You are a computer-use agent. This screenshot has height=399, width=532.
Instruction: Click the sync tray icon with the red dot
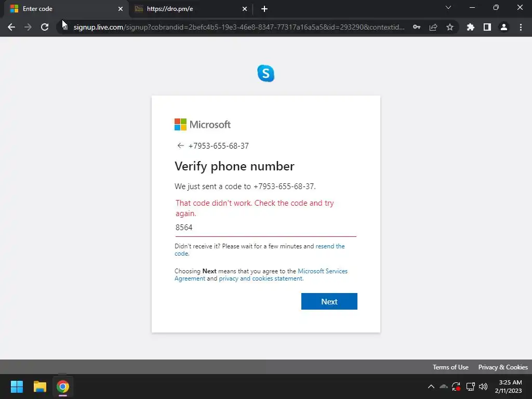456,387
